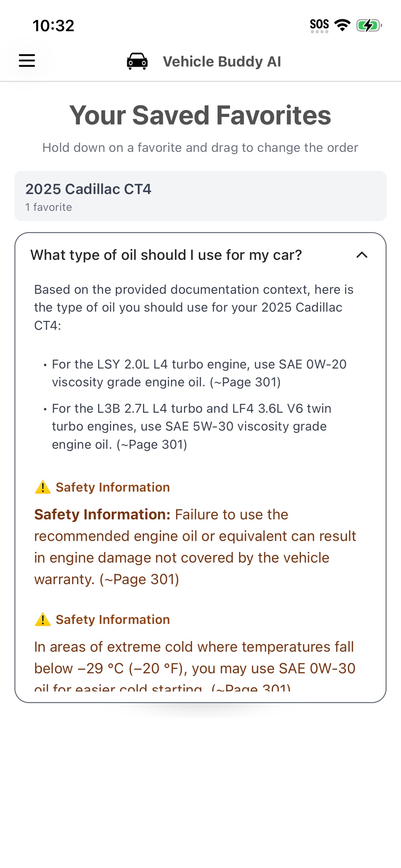Click the 'Your Saved Favorites' heading
Image resolution: width=401 pixels, height=868 pixels.
click(x=200, y=115)
